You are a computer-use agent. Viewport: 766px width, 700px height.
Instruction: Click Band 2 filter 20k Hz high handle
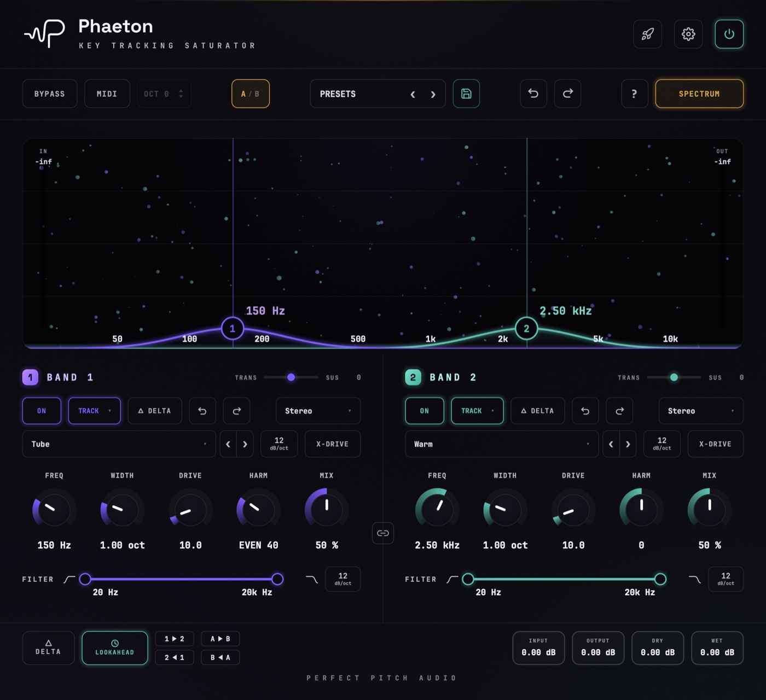coord(660,579)
